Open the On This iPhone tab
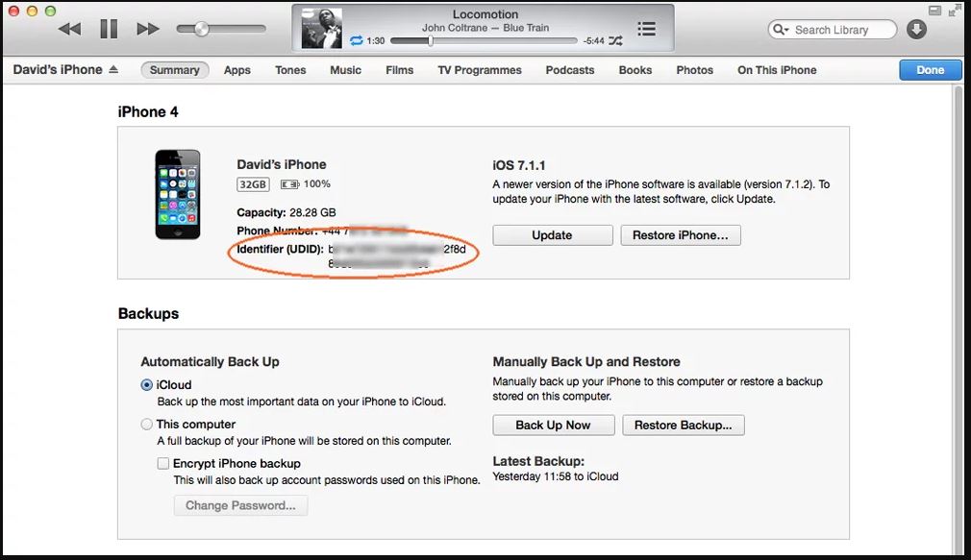Viewport: 971px width, 560px height. (x=777, y=70)
